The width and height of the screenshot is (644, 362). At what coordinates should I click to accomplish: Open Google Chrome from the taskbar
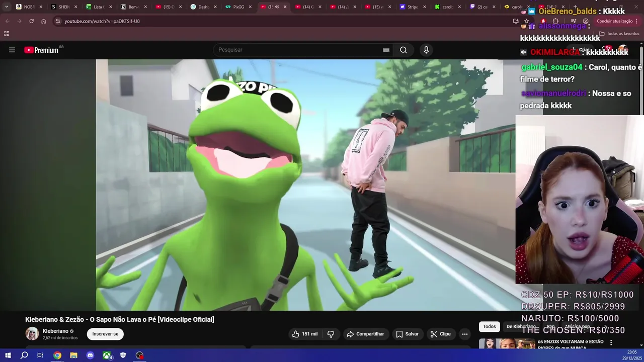pos(57,355)
